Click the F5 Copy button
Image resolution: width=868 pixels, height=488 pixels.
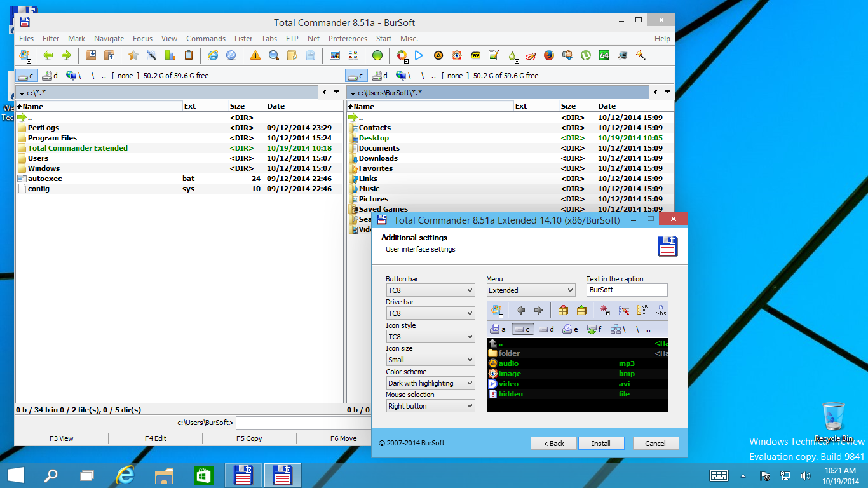pos(249,438)
